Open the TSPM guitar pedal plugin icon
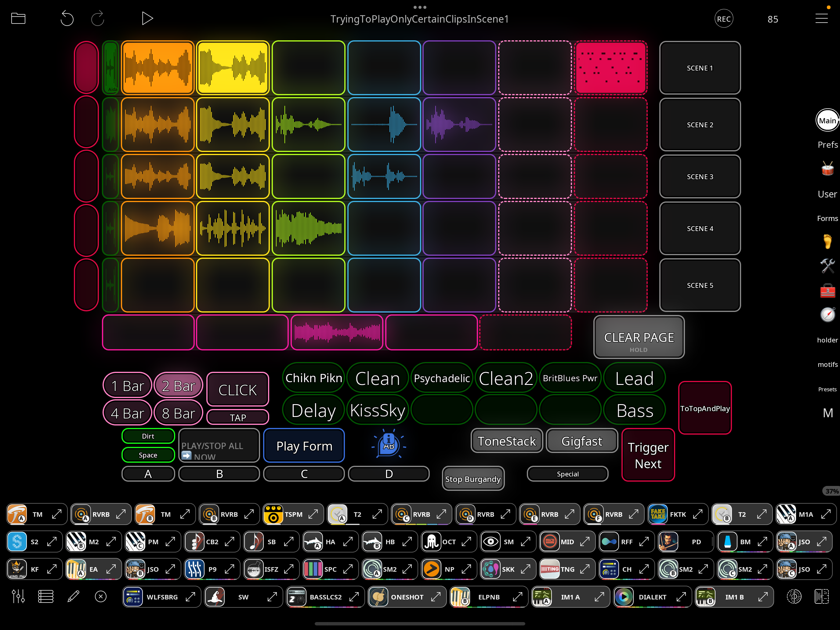 (x=274, y=514)
